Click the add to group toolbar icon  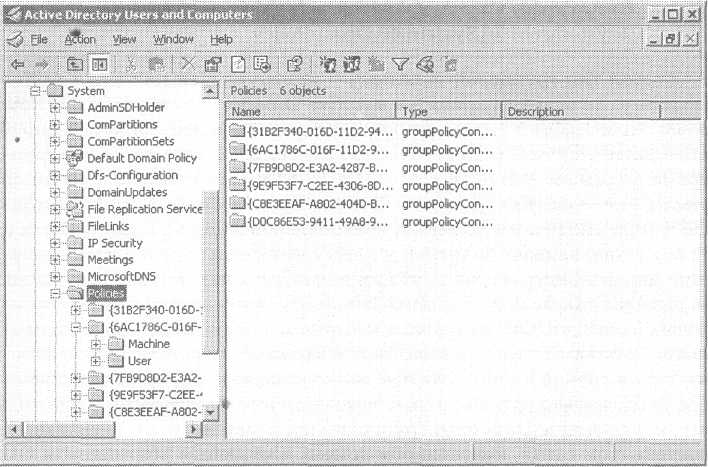[x=450, y=65]
